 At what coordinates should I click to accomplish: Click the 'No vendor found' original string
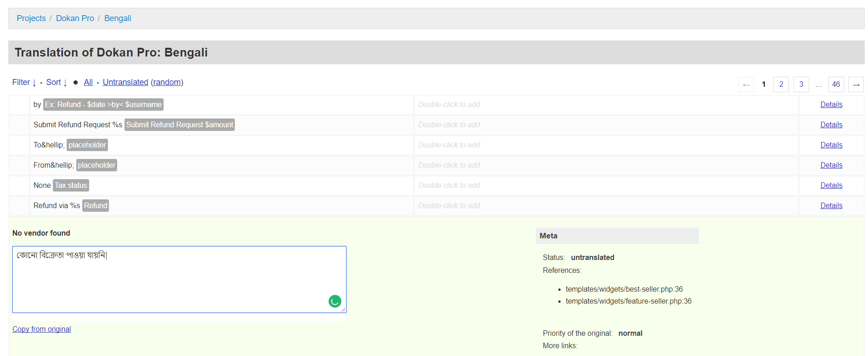tap(41, 233)
